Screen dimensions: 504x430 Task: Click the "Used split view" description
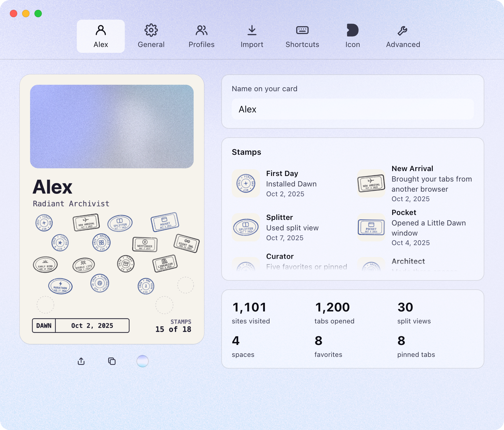pos(292,228)
